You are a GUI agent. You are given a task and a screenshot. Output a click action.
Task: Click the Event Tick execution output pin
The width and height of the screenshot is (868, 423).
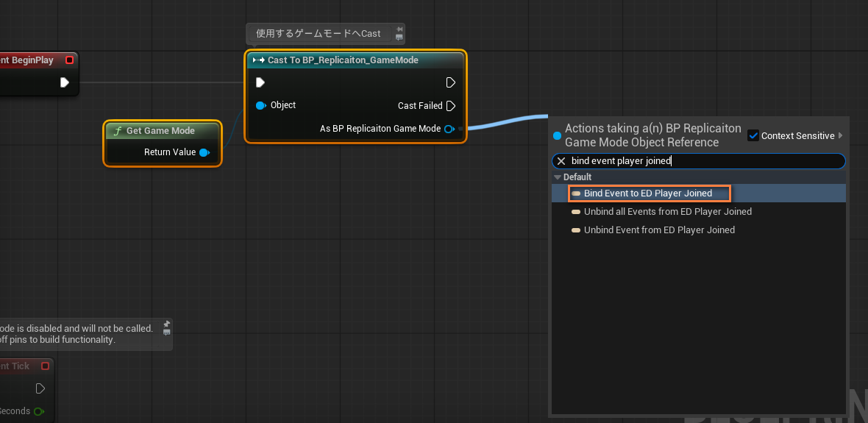tap(40, 388)
